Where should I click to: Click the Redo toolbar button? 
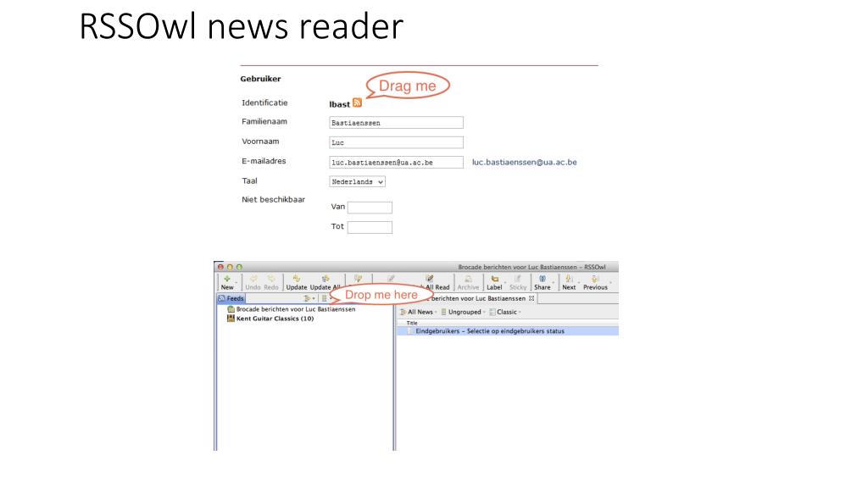click(271, 283)
